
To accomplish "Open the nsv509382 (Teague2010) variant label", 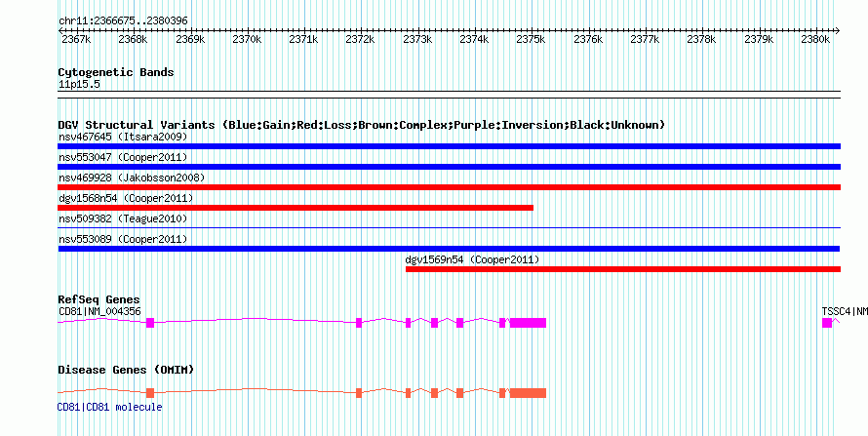I will [123, 218].
